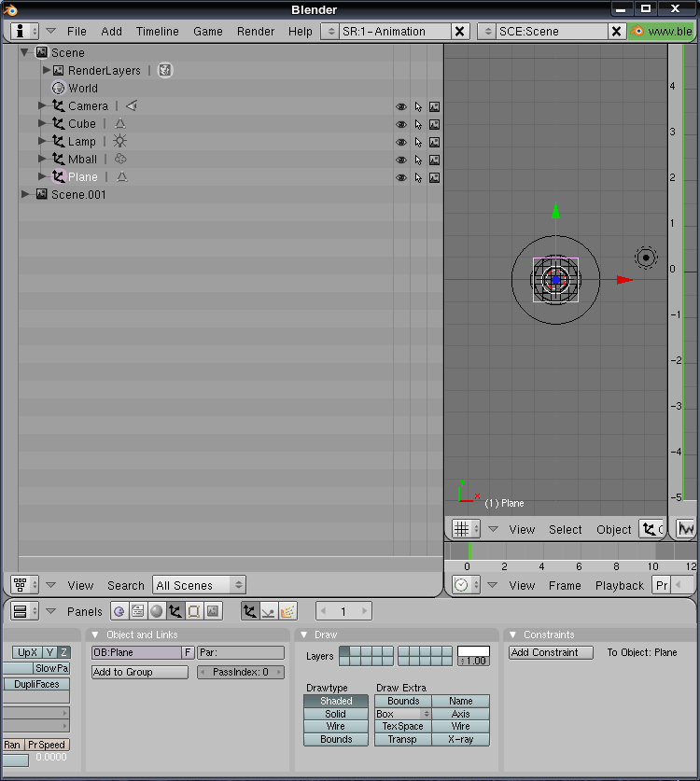Open the Box bounds type dropdown
This screenshot has height=781, width=700.
tap(403, 714)
